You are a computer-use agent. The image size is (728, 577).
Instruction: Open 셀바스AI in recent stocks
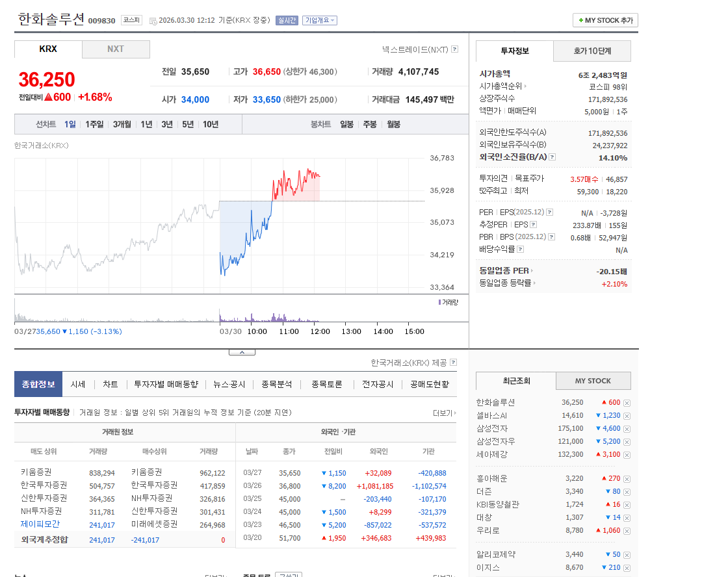491,415
